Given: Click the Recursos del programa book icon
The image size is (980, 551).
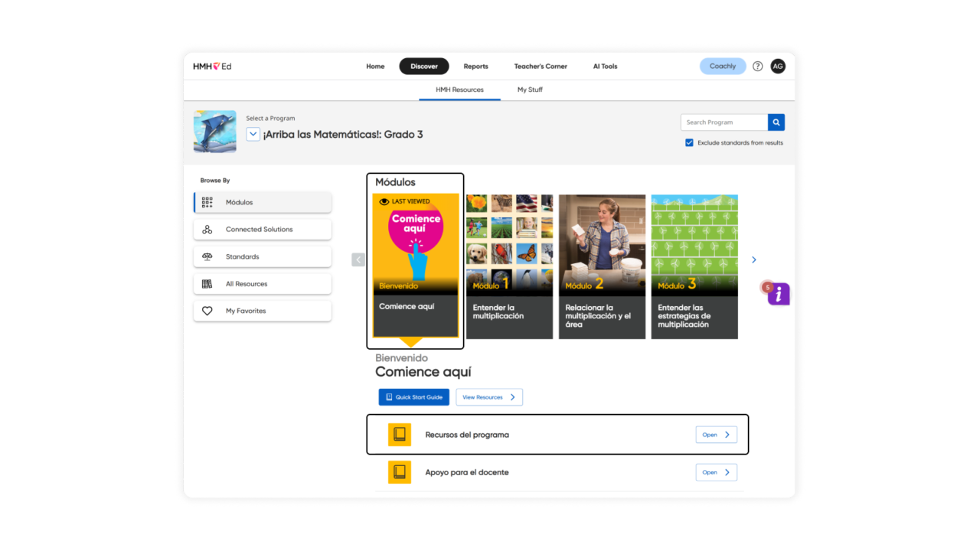Looking at the screenshot, I should 400,435.
